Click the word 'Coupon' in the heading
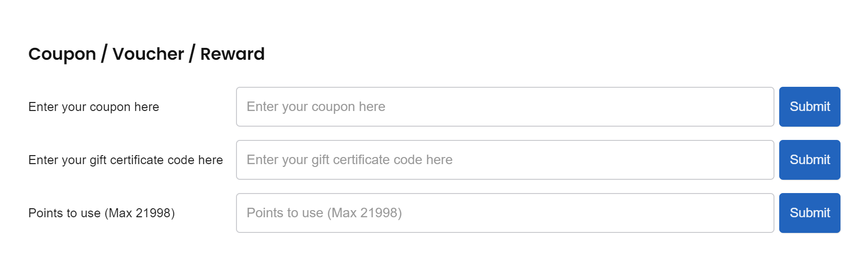868x268 pixels. (62, 54)
